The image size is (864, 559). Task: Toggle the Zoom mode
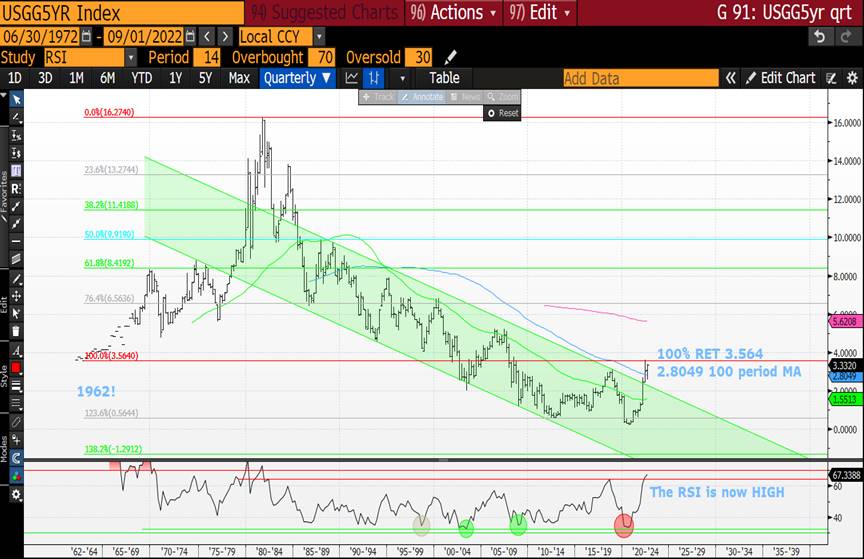point(502,97)
